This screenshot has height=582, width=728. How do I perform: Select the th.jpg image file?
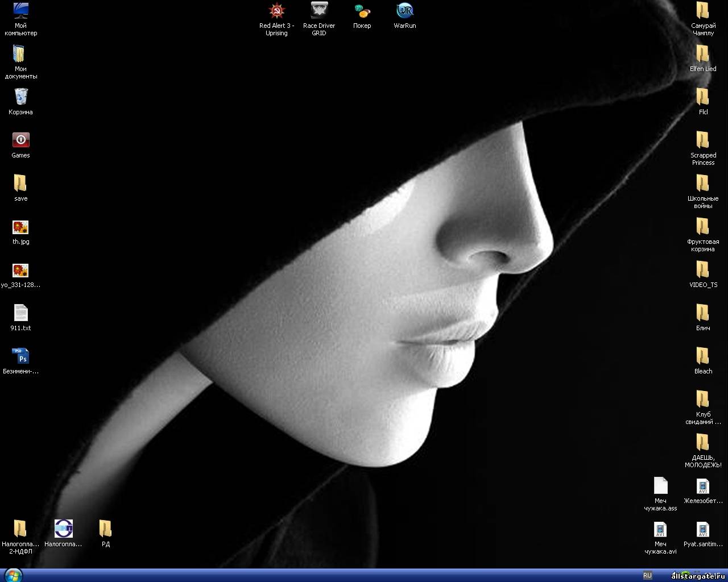pyautogui.click(x=20, y=227)
